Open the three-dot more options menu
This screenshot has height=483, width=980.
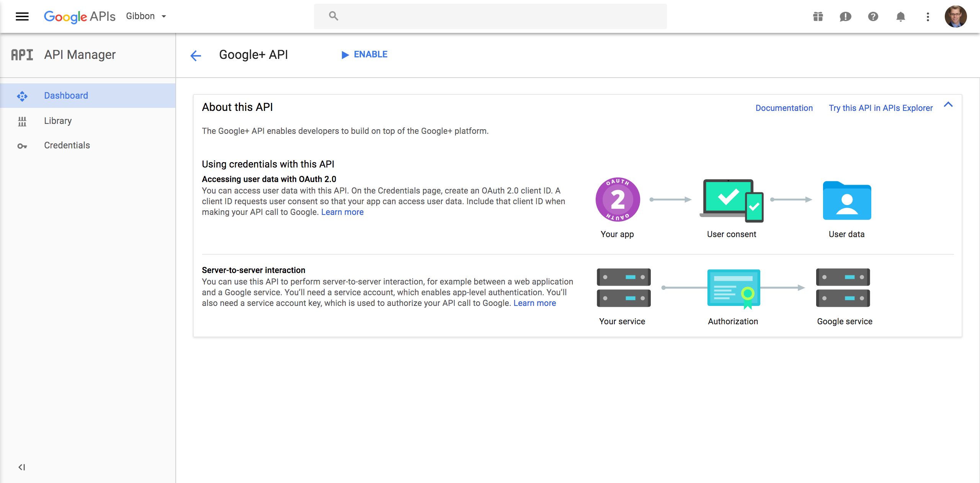(928, 16)
